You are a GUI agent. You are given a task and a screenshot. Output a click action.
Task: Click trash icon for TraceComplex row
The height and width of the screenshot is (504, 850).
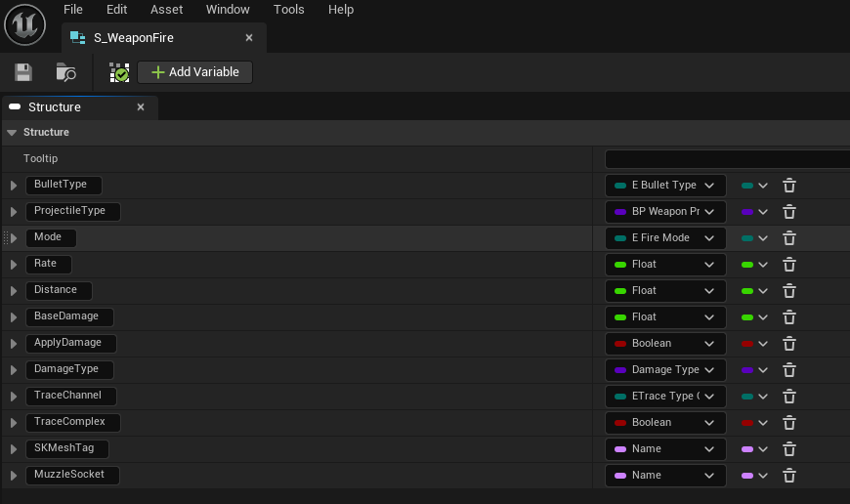point(789,423)
